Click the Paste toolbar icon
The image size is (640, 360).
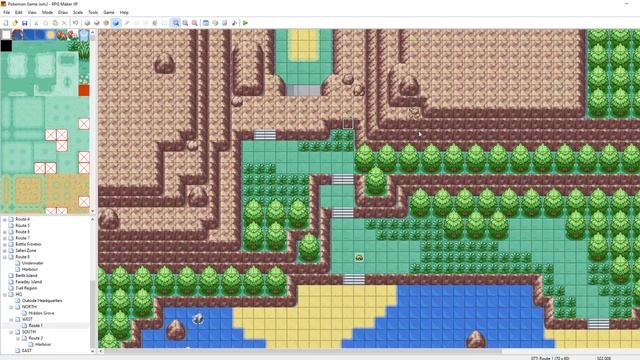click(x=55, y=23)
